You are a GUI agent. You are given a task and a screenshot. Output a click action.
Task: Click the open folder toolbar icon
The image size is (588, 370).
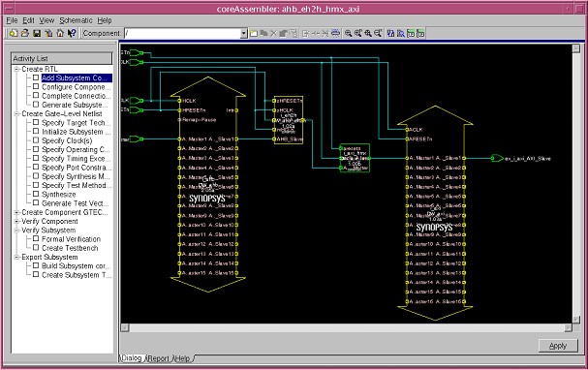coord(25,33)
